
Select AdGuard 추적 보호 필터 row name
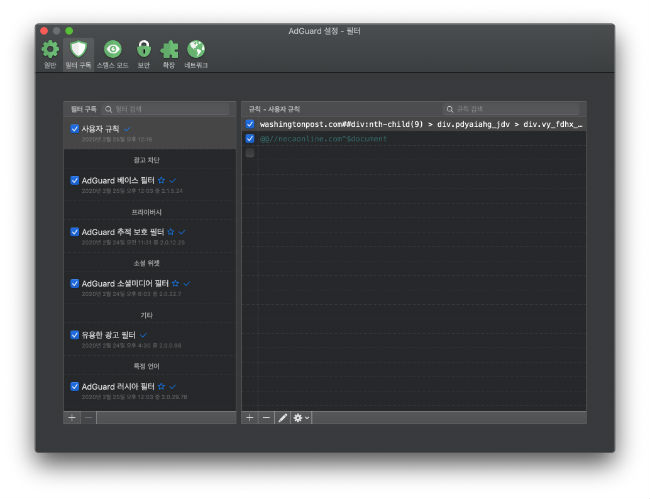(x=123, y=232)
